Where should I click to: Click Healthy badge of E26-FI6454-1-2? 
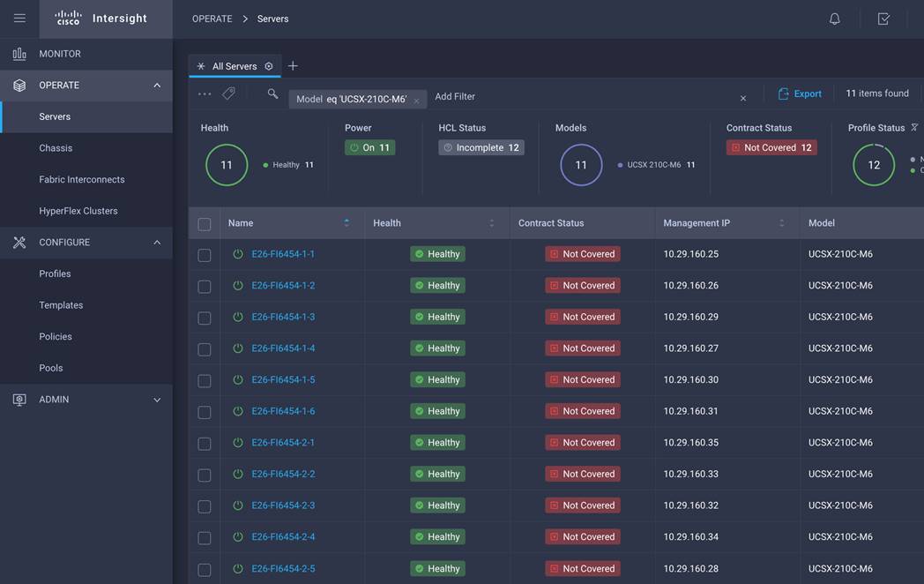click(437, 286)
